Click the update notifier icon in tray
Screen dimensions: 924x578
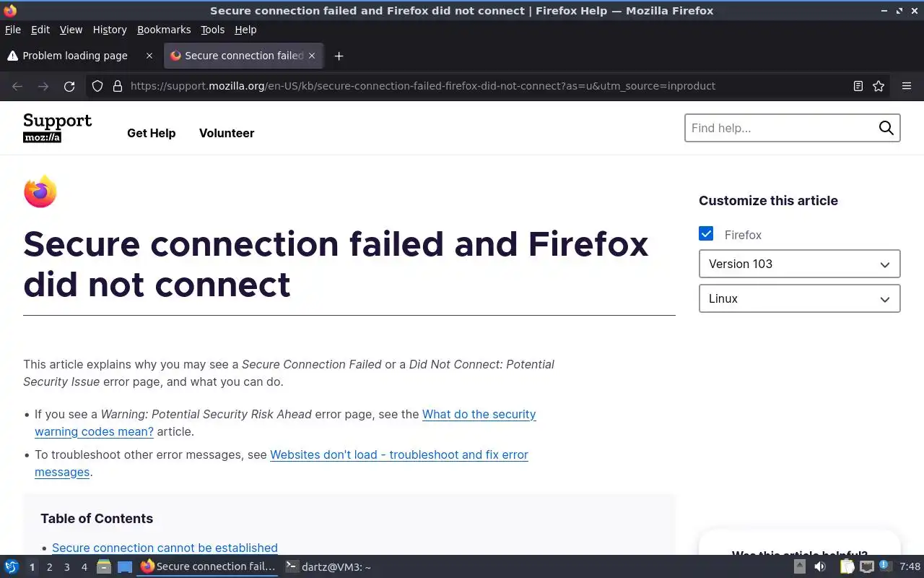click(x=885, y=566)
